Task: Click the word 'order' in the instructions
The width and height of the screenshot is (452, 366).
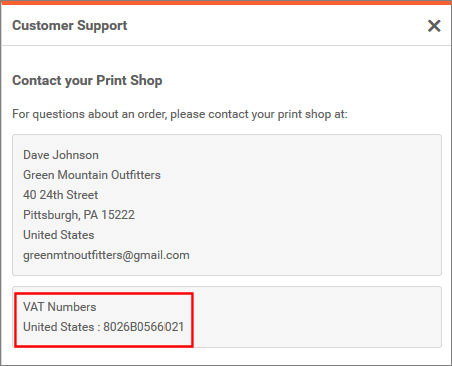Action: 151,114
